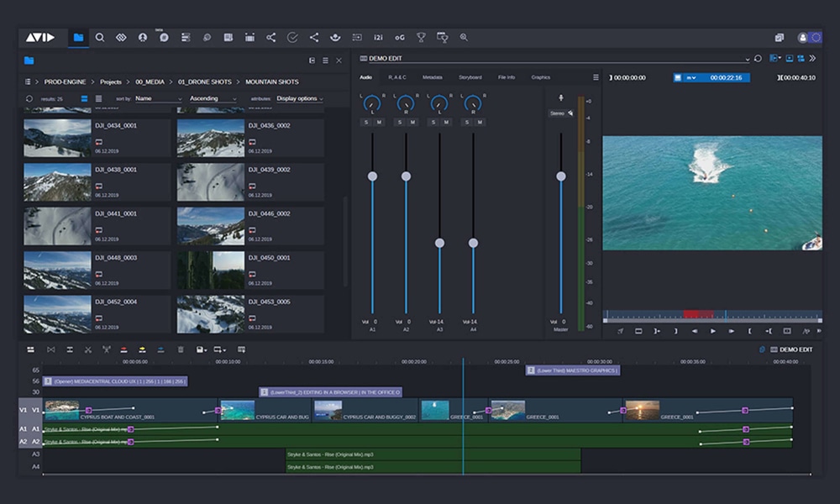Screen dimensions: 840x504
Task: Switch to the Graphics tab
Action: click(x=540, y=77)
